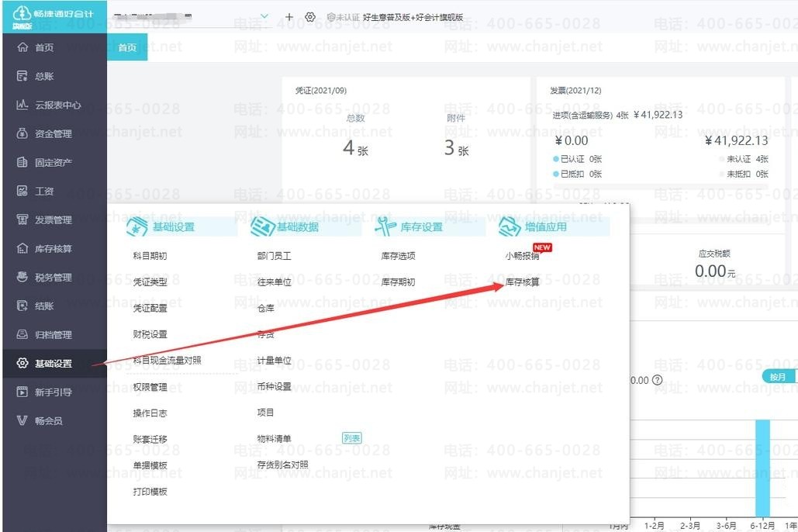The height and width of the screenshot is (532, 798).
Task: Click the 未抵扣 0张 legend
Action: [x=744, y=174]
